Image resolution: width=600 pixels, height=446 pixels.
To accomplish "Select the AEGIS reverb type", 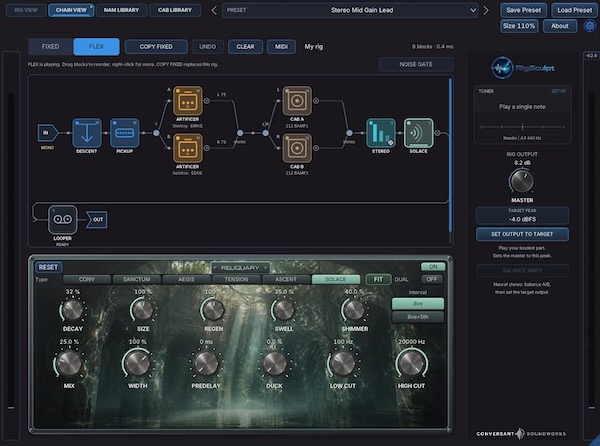I will pos(186,279).
